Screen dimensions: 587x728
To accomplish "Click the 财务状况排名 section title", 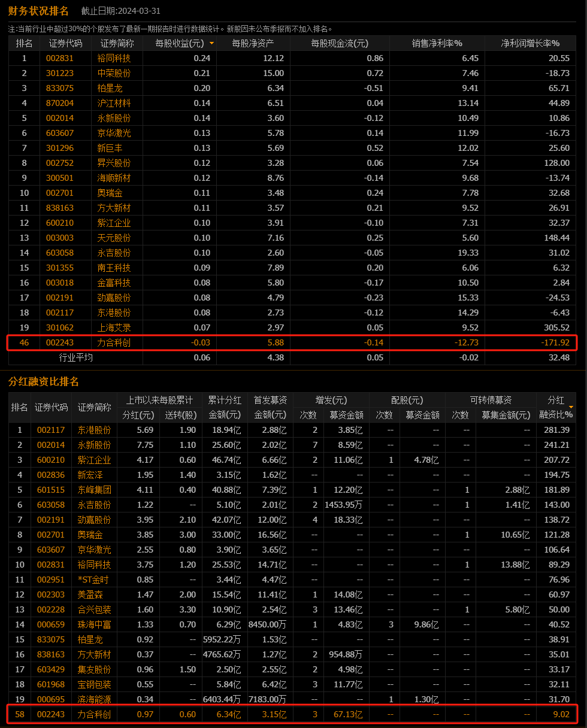I will coord(38,11).
